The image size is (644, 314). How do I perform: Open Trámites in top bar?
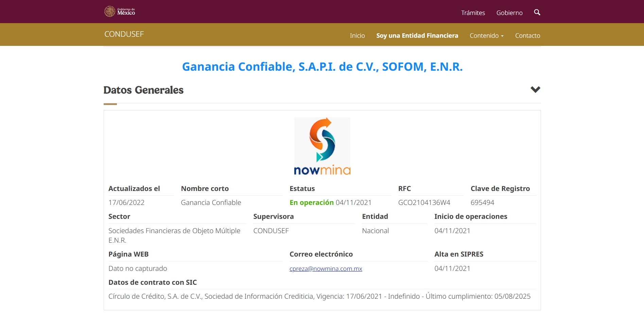473,13
